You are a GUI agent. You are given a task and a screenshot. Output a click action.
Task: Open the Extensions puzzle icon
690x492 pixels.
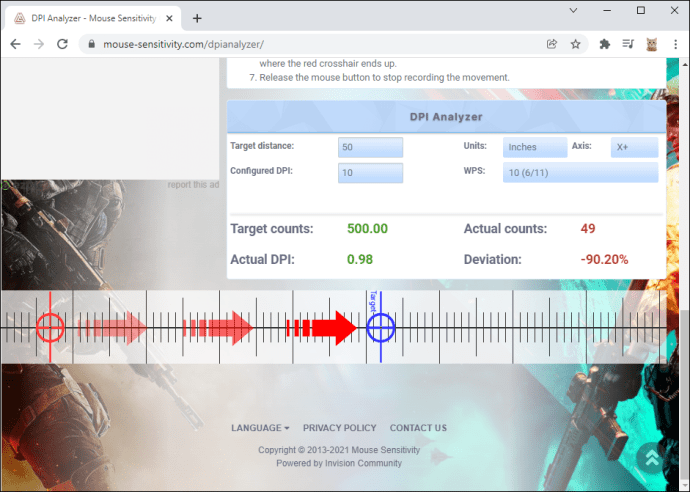pyautogui.click(x=605, y=44)
